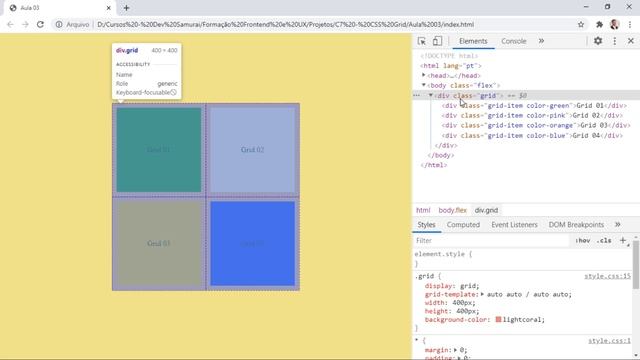This screenshot has height=360, width=640.
Task: Click the html breadcrumb
Action: (423, 210)
